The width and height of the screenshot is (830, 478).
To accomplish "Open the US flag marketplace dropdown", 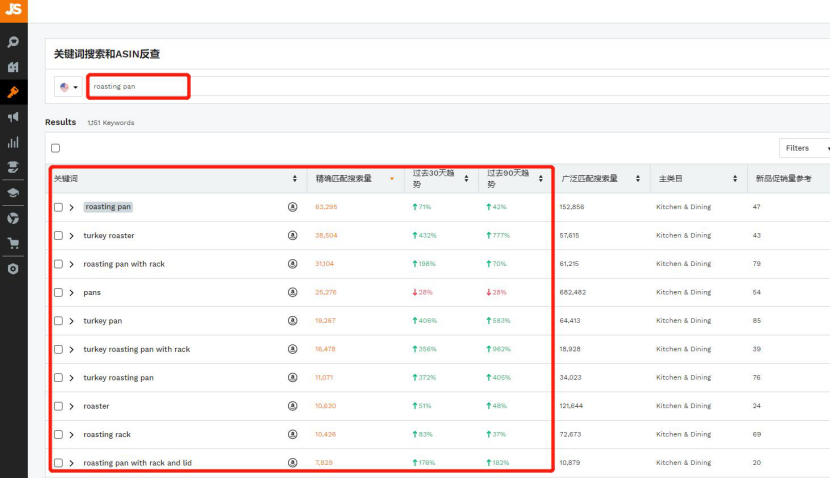I will (x=68, y=87).
